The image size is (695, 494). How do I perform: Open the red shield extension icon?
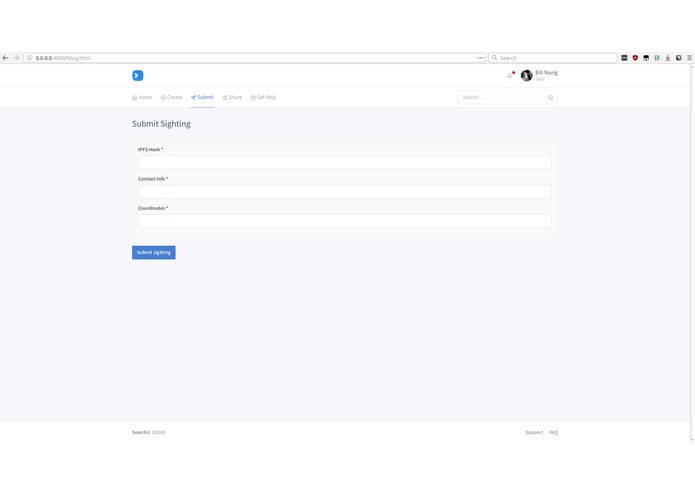(x=635, y=58)
